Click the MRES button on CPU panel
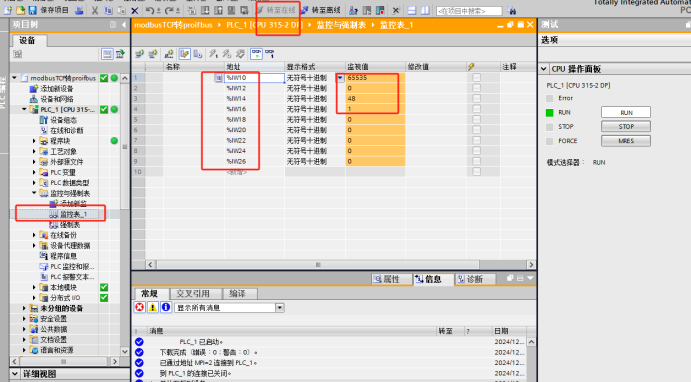The width and height of the screenshot is (691, 382). click(x=626, y=141)
